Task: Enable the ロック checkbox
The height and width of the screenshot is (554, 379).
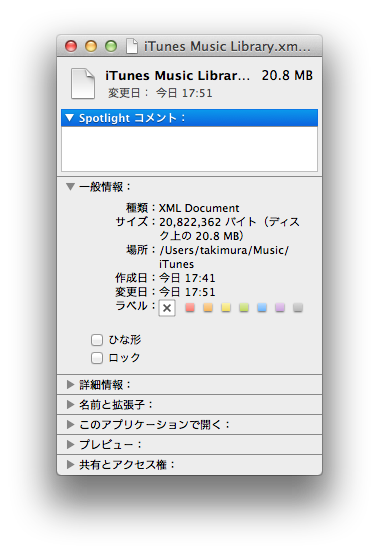Action: [97, 358]
